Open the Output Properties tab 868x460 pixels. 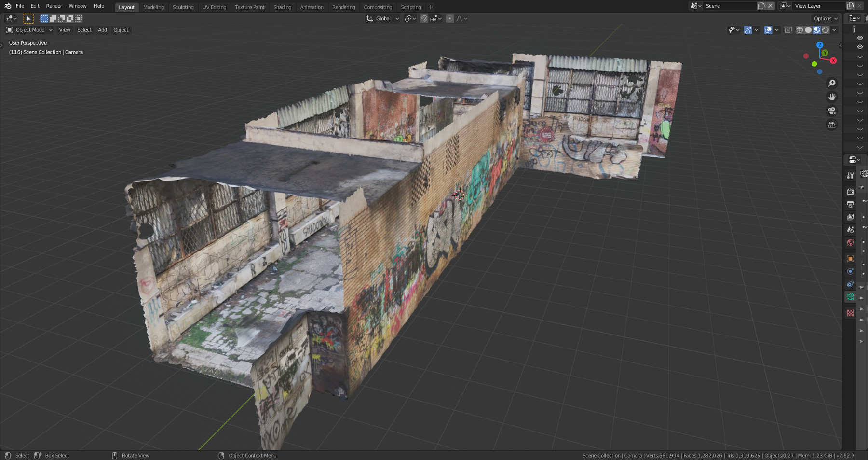(x=850, y=204)
